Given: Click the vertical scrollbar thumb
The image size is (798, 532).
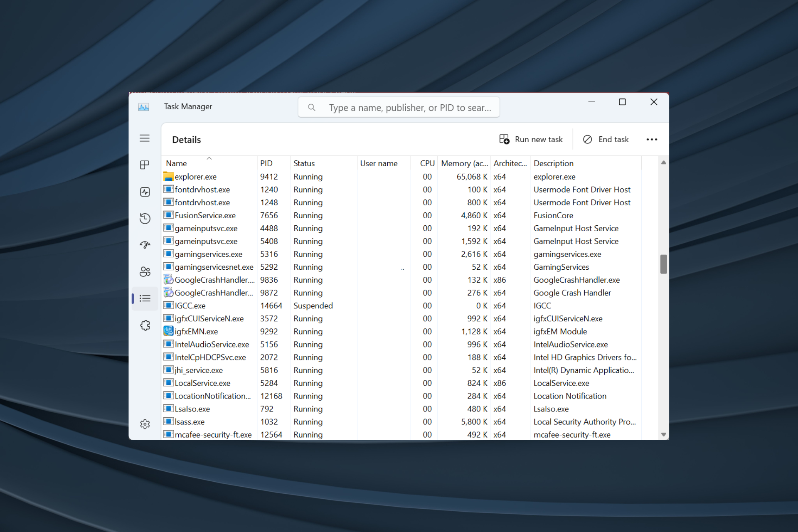Looking at the screenshot, I should [x=664, y=264].
